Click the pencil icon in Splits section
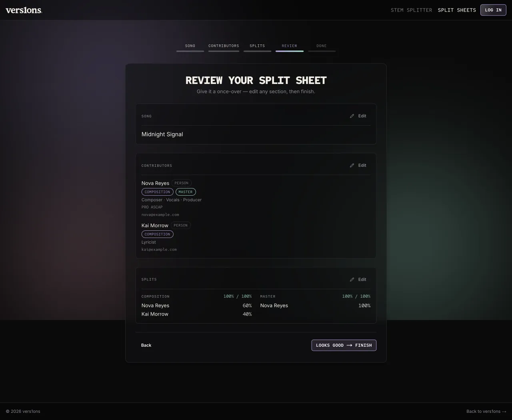 [352, 280]
